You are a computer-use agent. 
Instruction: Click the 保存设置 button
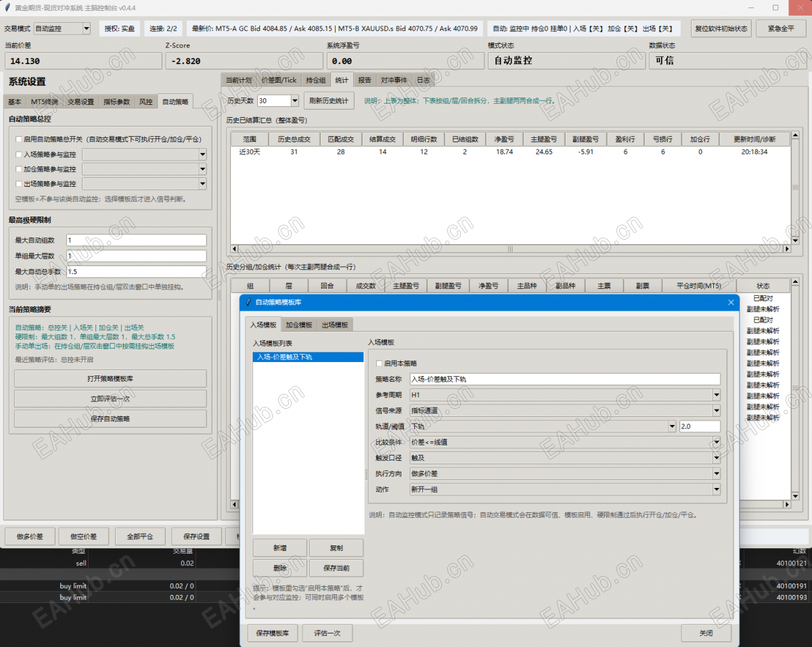point(196,537)
